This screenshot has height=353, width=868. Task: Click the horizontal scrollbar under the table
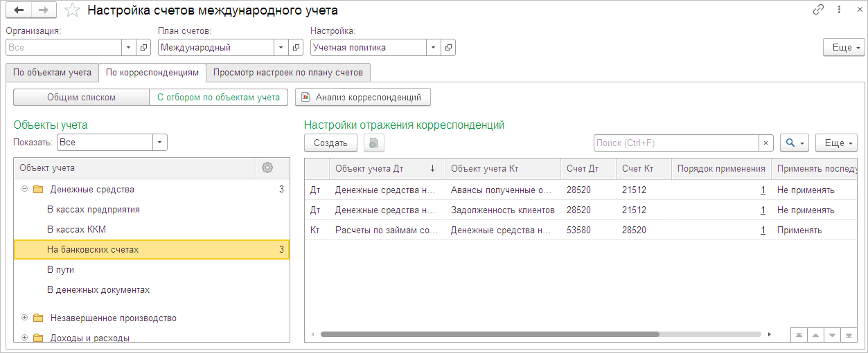point(489,334)
